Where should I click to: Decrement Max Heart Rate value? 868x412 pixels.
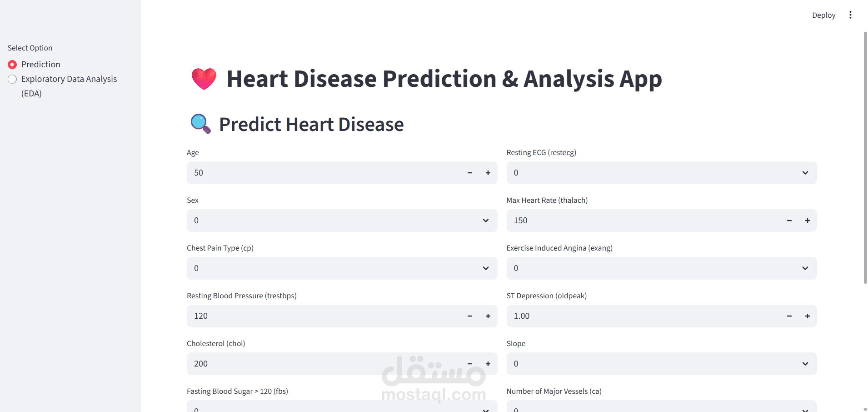[789, 221]
